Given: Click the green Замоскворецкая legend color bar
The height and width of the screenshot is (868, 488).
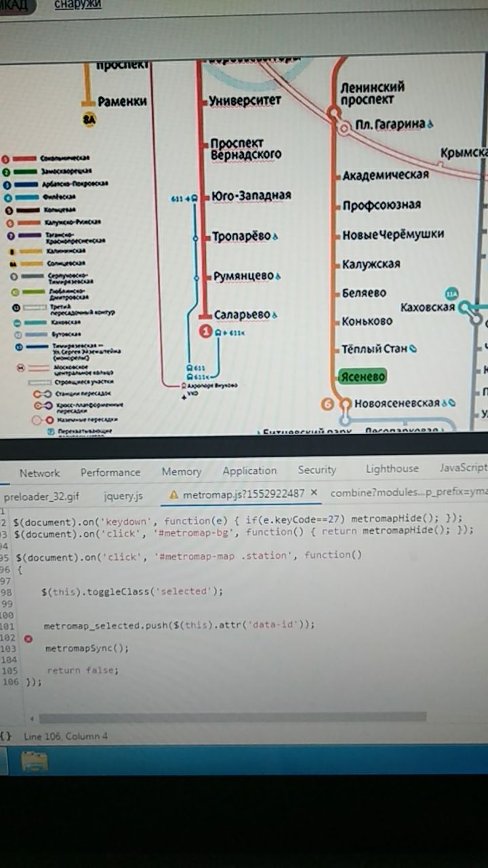Looking at the screenshot, I should 26,172.
